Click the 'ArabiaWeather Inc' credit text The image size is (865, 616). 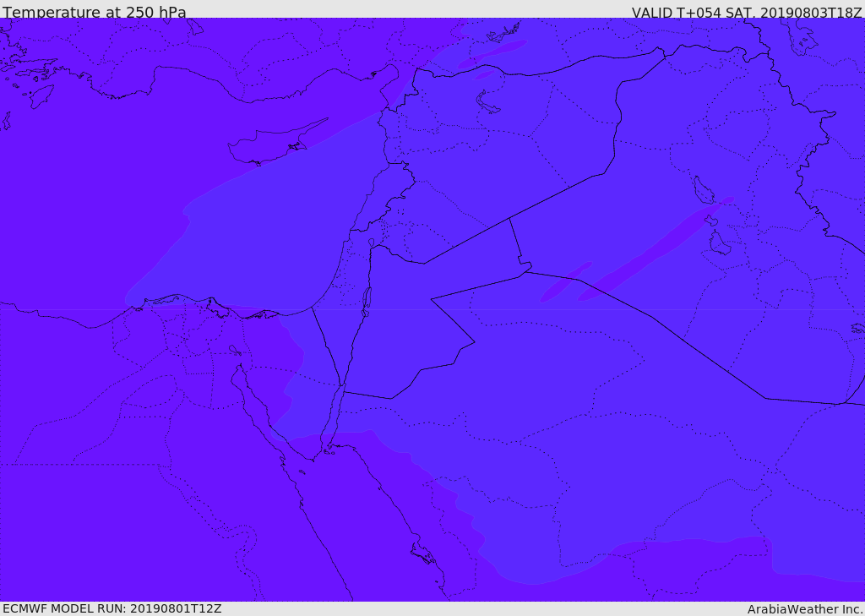tap(805, 609)
